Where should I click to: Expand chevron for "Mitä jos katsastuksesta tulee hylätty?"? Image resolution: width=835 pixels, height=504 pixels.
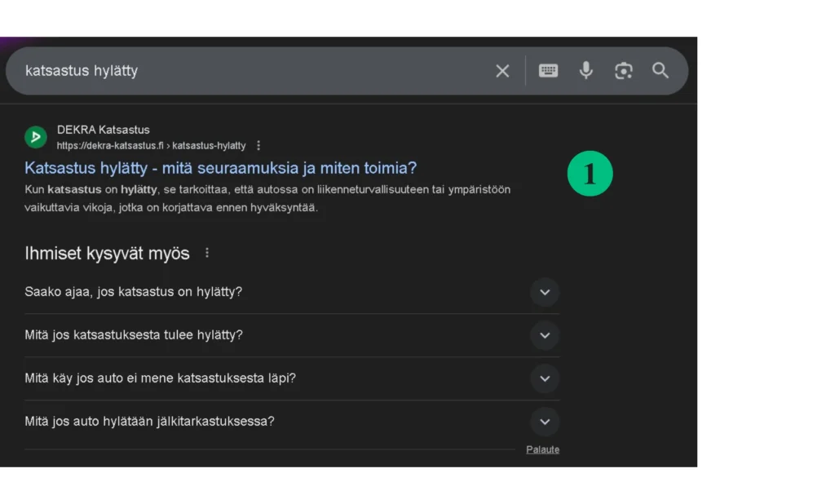[545, 335]
